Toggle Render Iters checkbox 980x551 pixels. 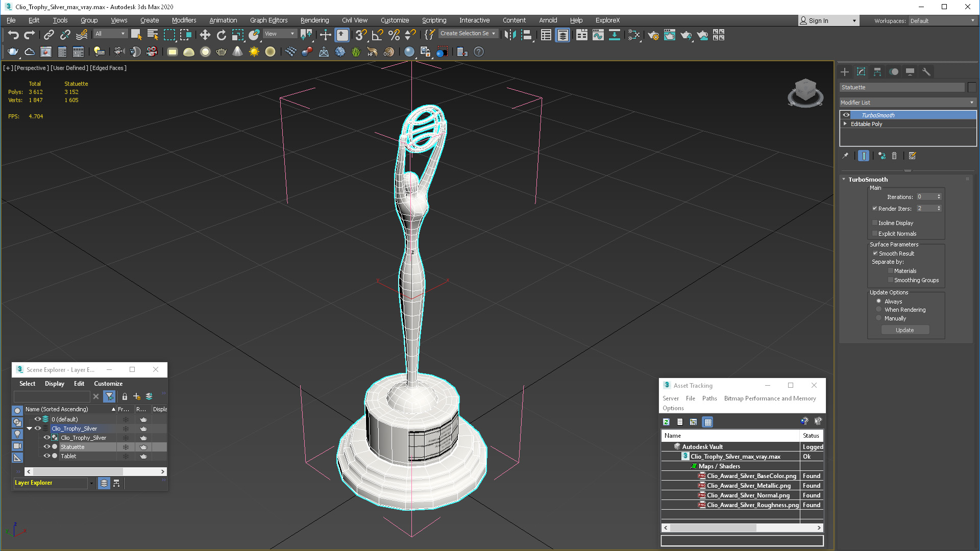point(874,208)
